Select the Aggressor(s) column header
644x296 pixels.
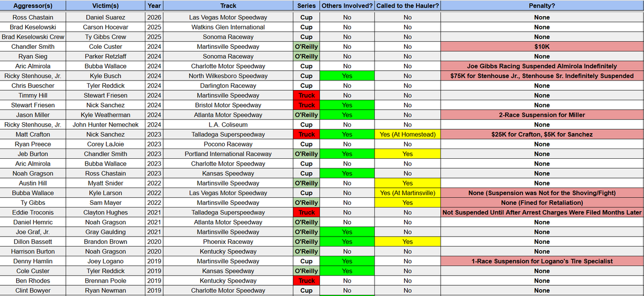pos(33,6)
